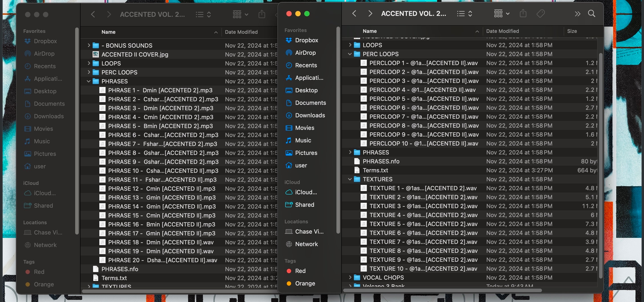Collapse the TEXTURES folder in right window
The image size is (644, 302).
coord(350,179)
